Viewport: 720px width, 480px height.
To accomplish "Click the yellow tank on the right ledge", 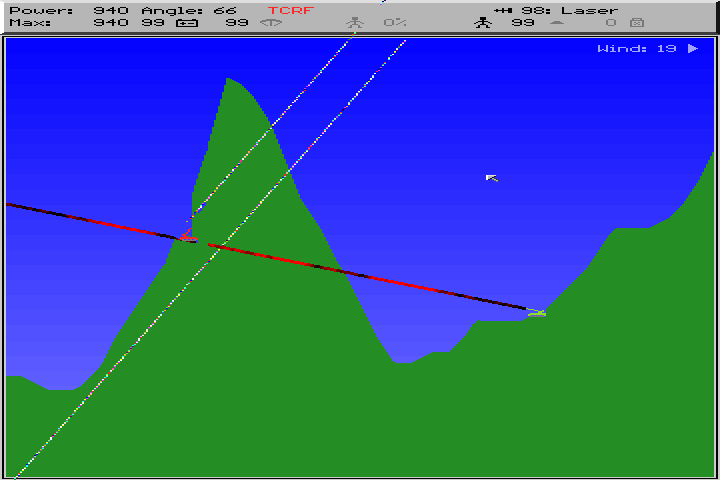I will tap(537, 313).
